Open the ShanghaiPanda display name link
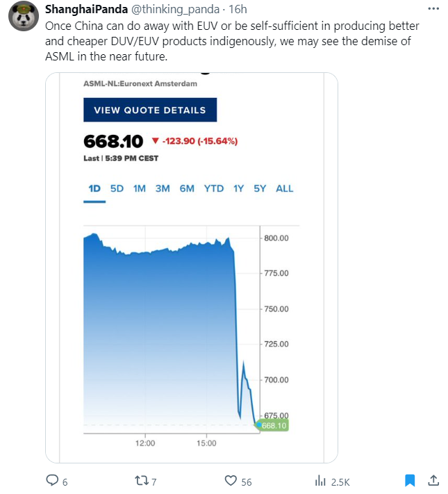This screenshot has height=494, width=448. tap(86, 10)
